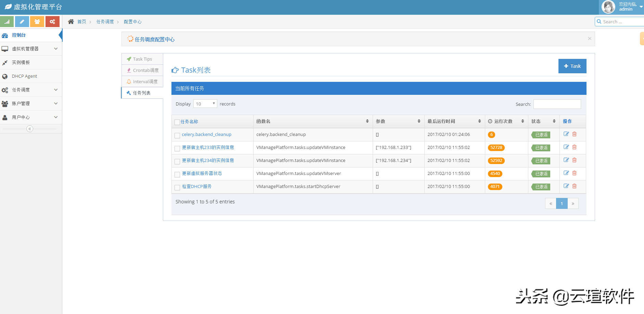644x314 pixels.
Task: Delete the 更新宿主机234的实例信息 task
Action: click(x=575, y=160)
